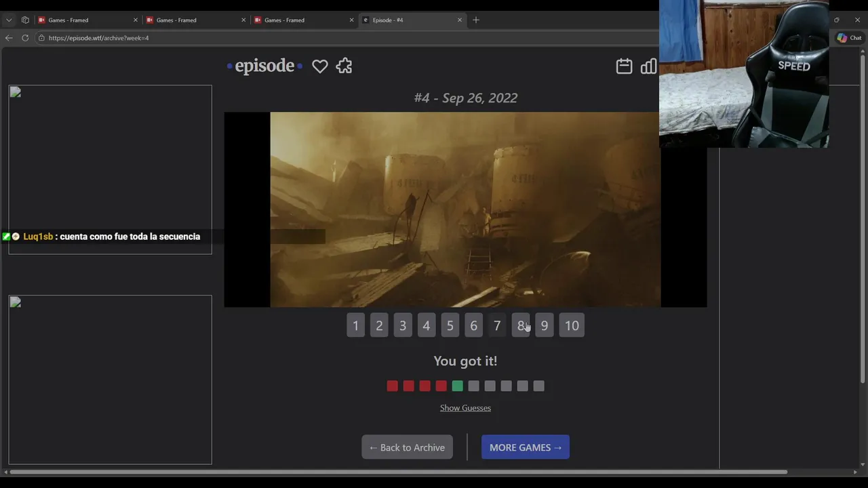Click Back to Archive button
868x488 pixels.
pyautogui.click(x=407, y=447)
